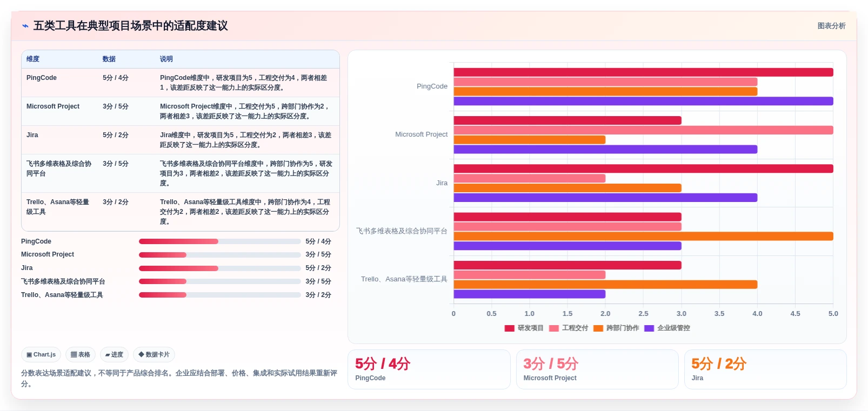This screenshot has height=411, width=868.
Task: Open the 3分 / 5分 Microsoft Project data card
Action: tap(597, 369)
